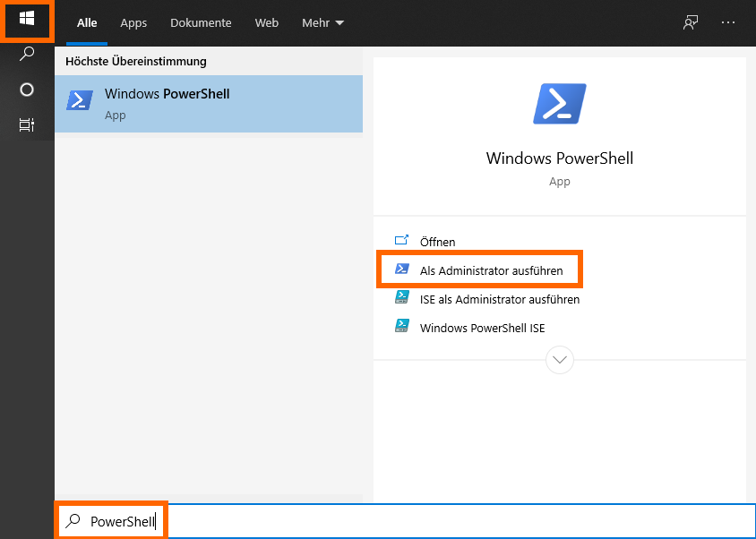Open Task View icon in sidebar
This screenshot has width=756, height=539.
[x=27, y=124]
